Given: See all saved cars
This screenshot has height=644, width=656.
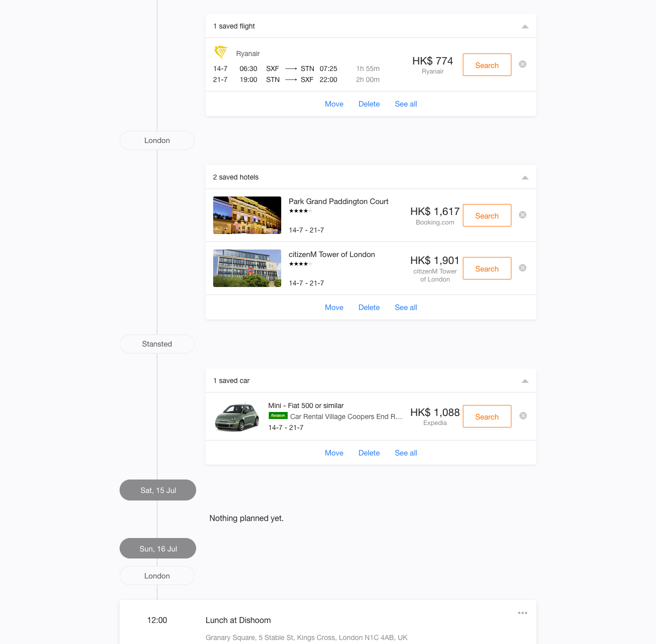Looking at the screenshot, I should [406, 453].
